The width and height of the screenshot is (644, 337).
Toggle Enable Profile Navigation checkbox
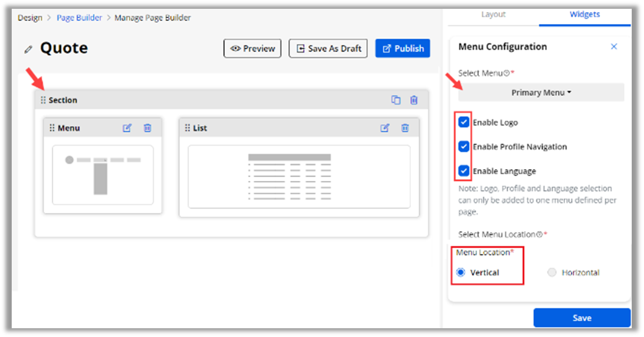[464, 146]
